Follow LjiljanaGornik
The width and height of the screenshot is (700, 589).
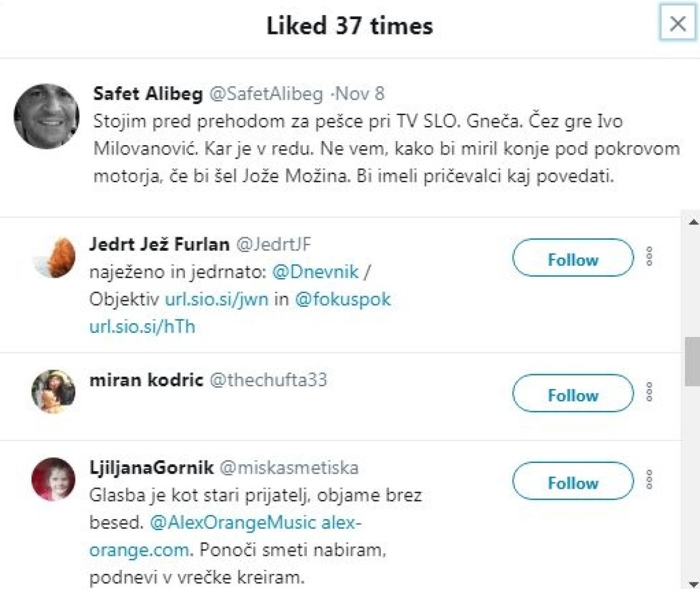[573, 482]
